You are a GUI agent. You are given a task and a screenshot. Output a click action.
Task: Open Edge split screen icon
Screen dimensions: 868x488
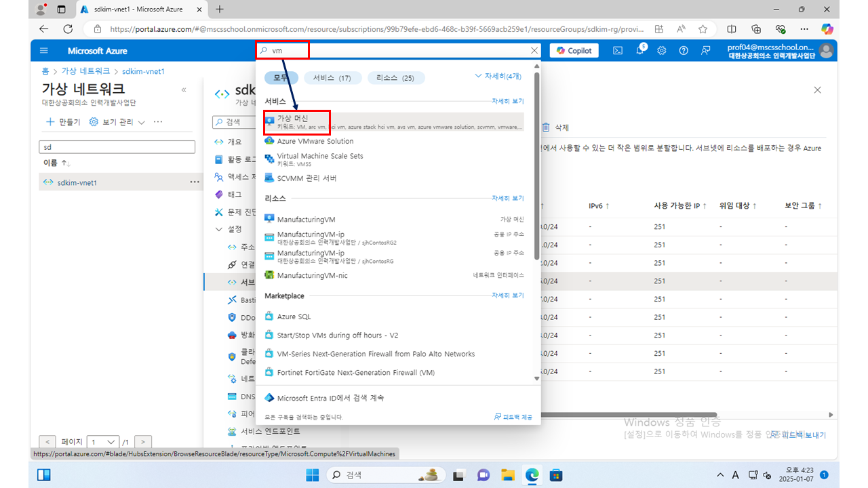pos(732,29)
